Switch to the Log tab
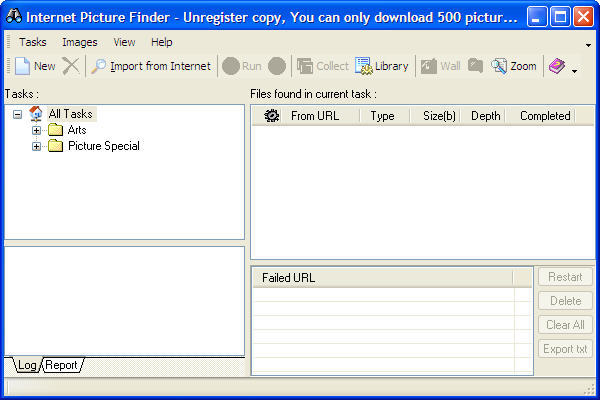Image resolution: width=600 pixels, height=400 pixels. point(27,365)
